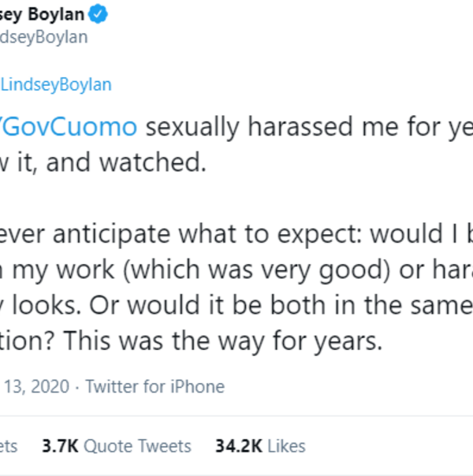This screenshot has height=476, width=473.
Task: Click the tweet date ending 13, 2020
Action: pyautogui.click(x=34, y=386)
